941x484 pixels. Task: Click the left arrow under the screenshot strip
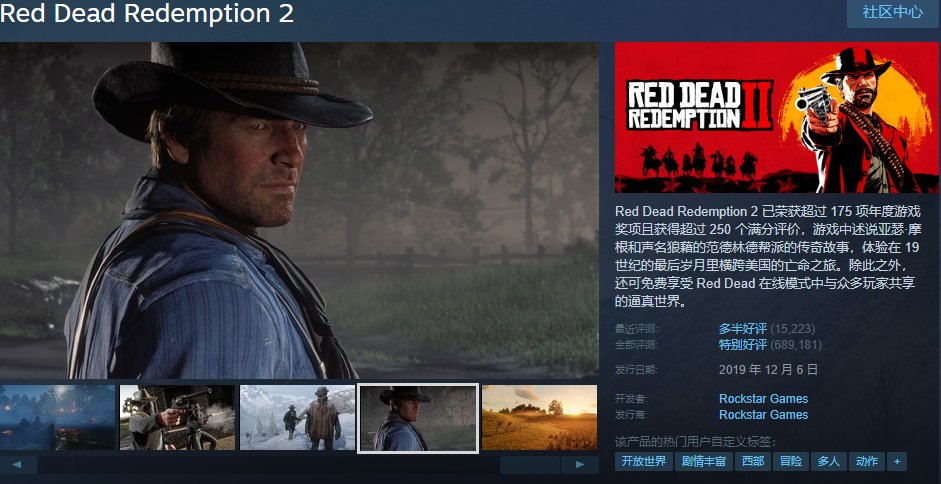coord(18,464)
